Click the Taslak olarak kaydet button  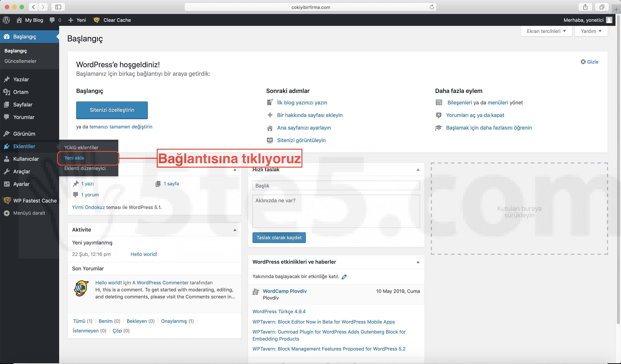[279, 238]
